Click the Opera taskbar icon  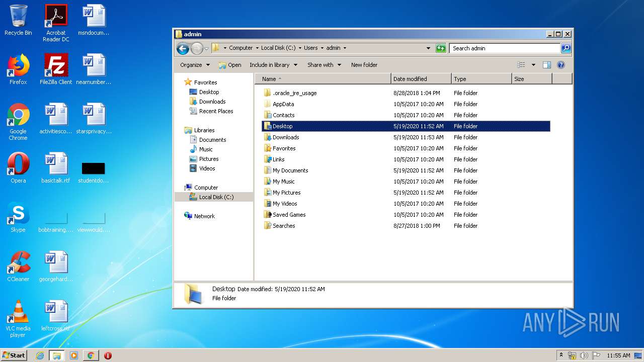point(108,355)
